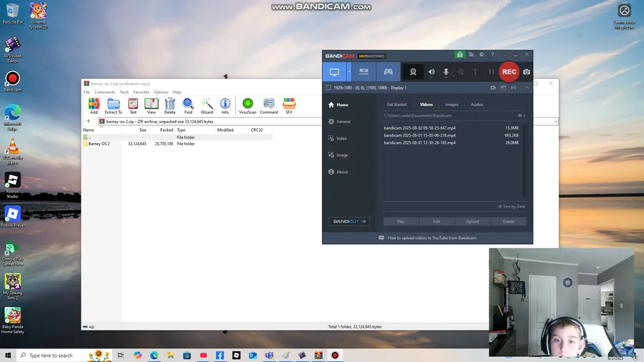The image size is (644, 362).
Task: Toggle Bandicam speaker sound recording
Action: point(431,72)
